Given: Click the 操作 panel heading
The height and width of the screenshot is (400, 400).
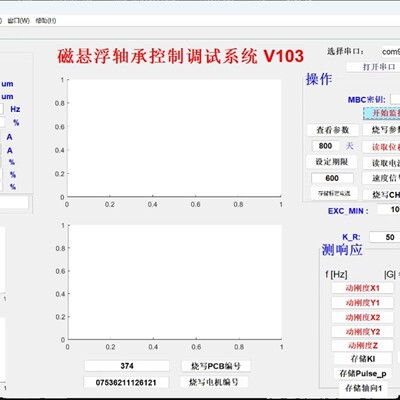Looking at the screenshot, I should click(x=319, y=79).
